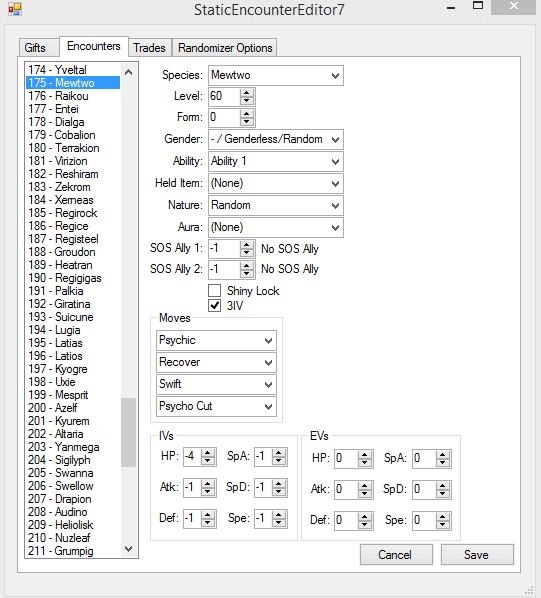Viewport: 541px width, 598px height.
Task: Click the HP IV value field
Action: (x=193, y=457)
